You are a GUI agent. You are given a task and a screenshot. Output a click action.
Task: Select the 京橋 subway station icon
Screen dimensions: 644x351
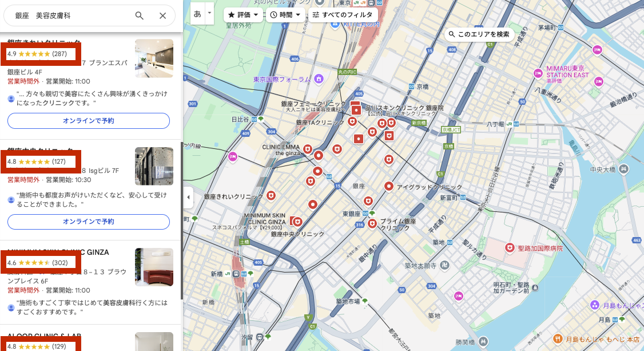click(412, 86)
